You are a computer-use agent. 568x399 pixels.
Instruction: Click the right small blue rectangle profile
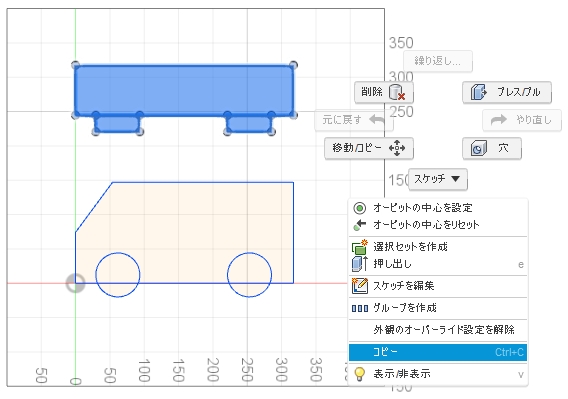click(x=249, y=124)
